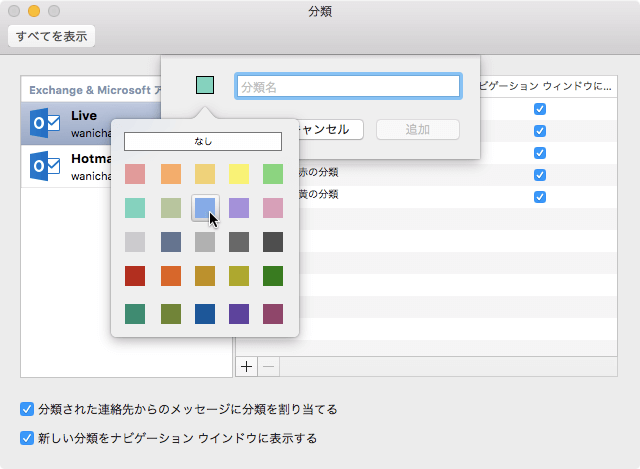Click the plus button to add category
Screen dimensions: 640x469
click(247, 366)
